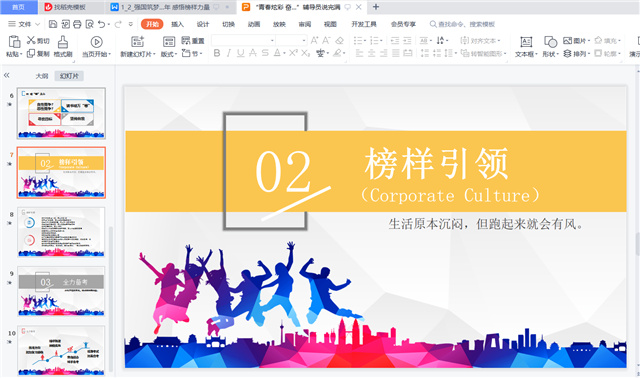Image resolution: width=640 pixels, height=378 pixels.
Task: Open a new document tab with plus
Action: point(376,7)
